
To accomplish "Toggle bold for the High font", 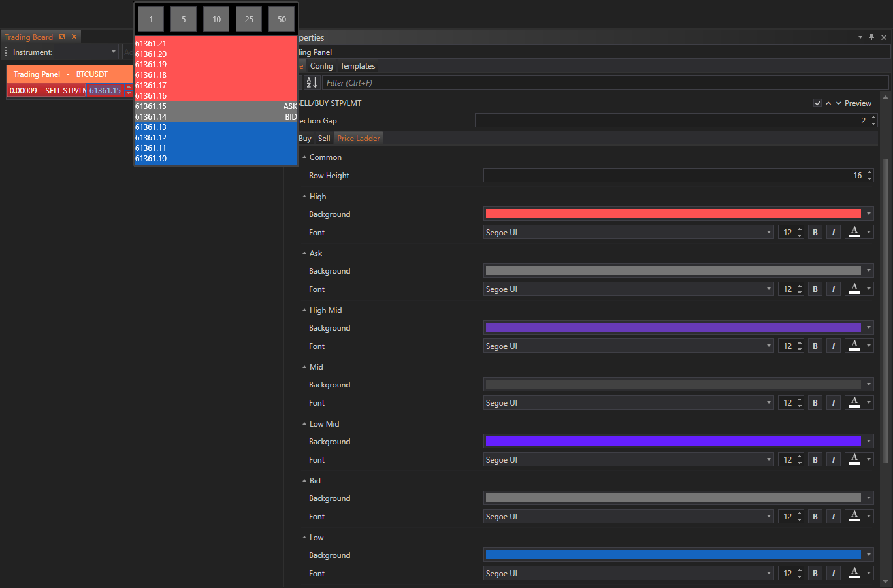I will click(x=815, y=233).
